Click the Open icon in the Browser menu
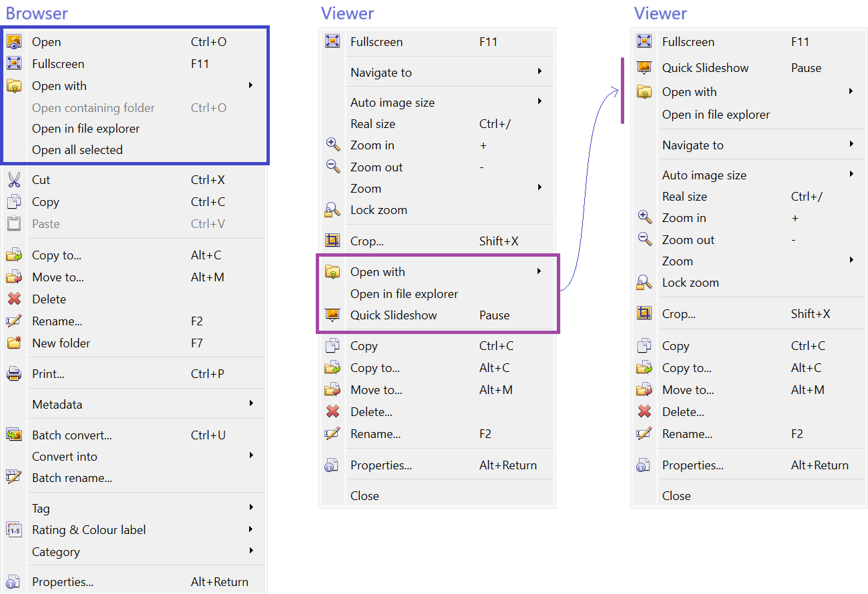This screenshot has width=868, height=594. [x=14, y=42]
